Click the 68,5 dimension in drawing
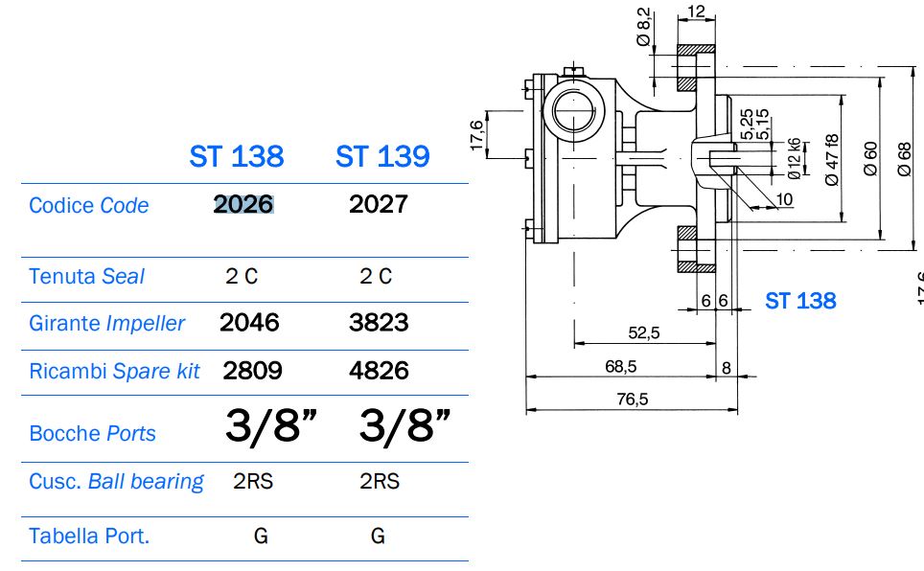 [x=620, y=367]
